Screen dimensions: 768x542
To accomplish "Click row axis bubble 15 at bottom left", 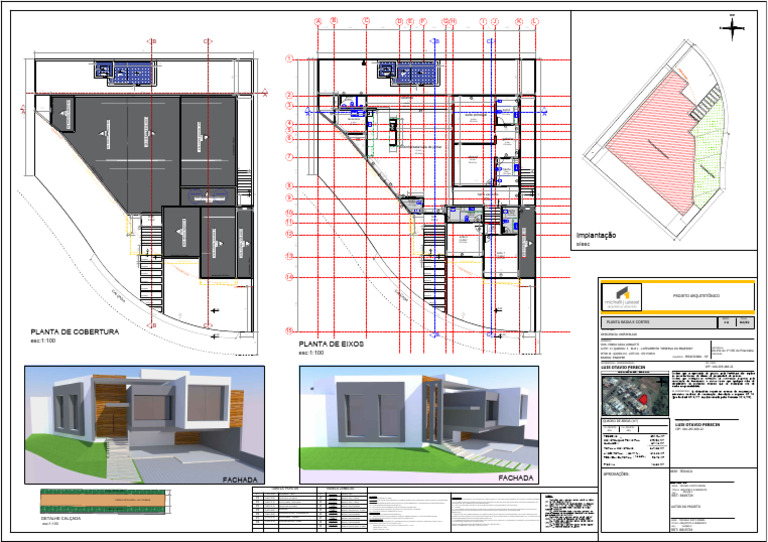I will 289,330.
